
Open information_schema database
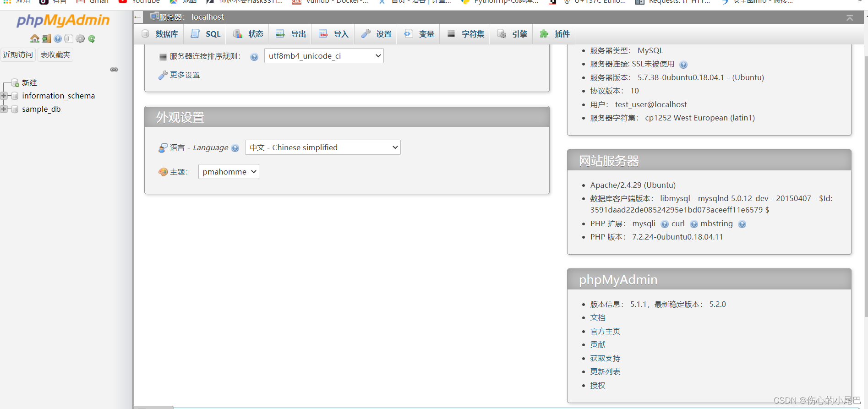click(59, 96)
